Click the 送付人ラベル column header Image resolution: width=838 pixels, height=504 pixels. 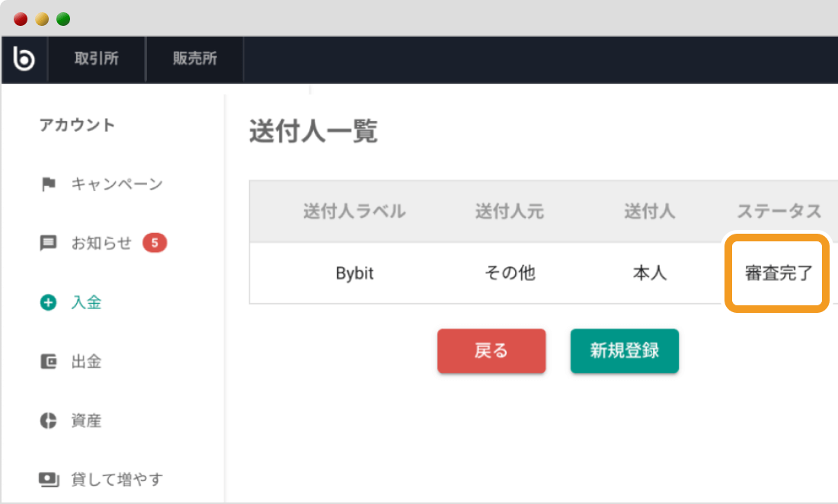[354, 212]
